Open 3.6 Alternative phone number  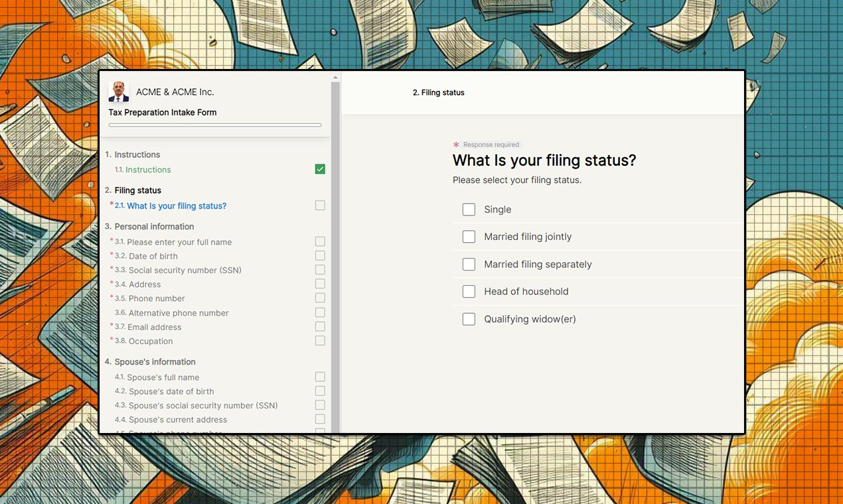tap(171, 313)
